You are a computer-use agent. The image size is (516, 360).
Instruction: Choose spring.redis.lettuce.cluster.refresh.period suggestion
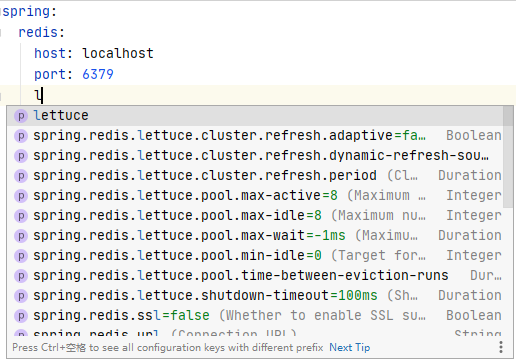coord(255,176)
